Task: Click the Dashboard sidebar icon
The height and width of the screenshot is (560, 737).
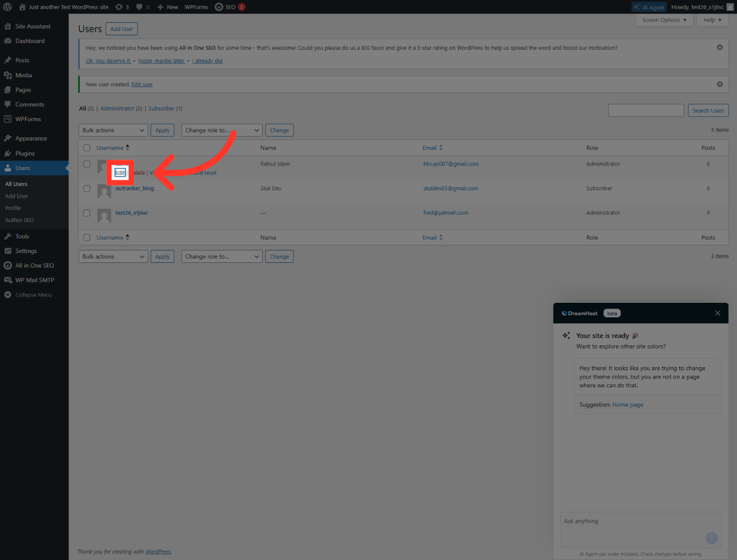Action: tap(8, 41)
